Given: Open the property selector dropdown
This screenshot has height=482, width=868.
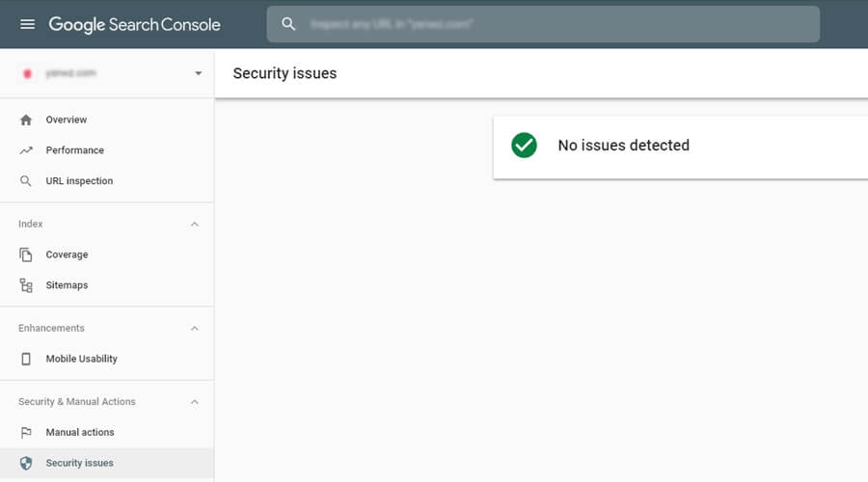Looking at the screenshot, I should 198,73.
